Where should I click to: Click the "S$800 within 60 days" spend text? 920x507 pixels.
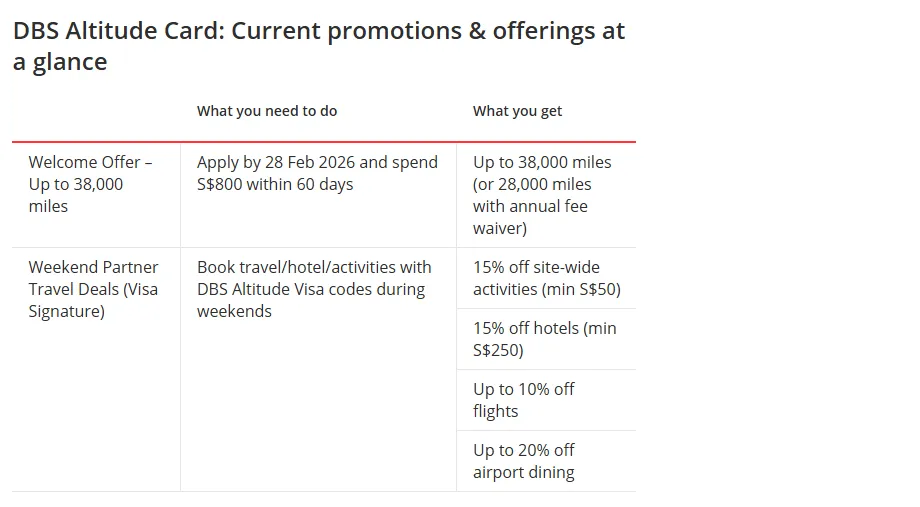275,184
